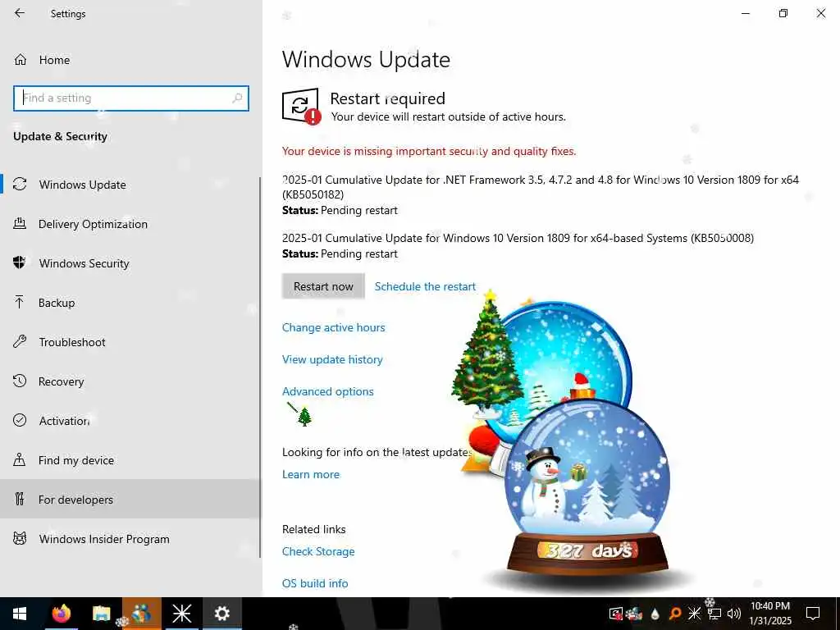Click the Restart now button

pos(323,286)
